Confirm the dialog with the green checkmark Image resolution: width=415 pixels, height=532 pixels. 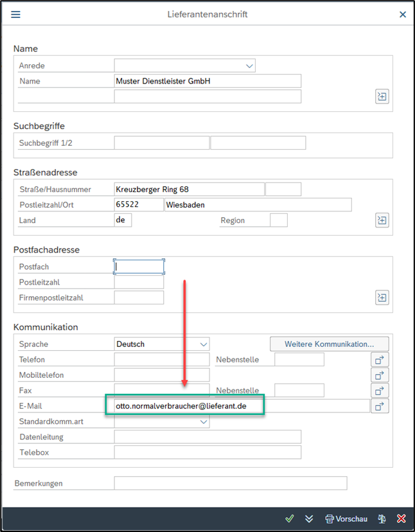click(290, 519)
